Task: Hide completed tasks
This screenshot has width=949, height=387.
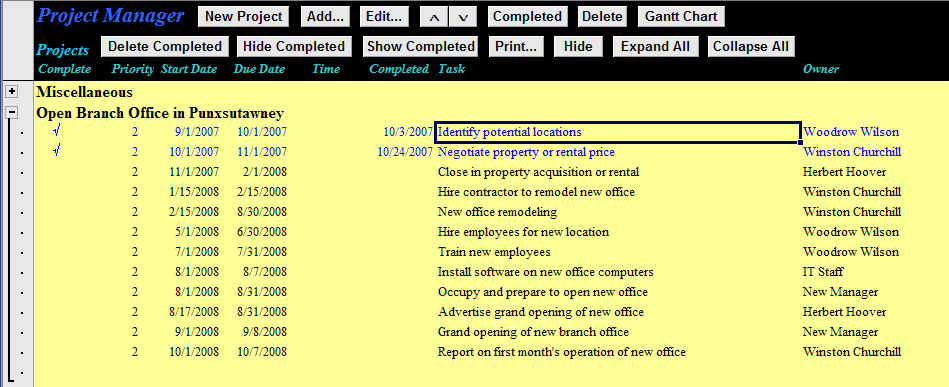Action: coord(294,47)
